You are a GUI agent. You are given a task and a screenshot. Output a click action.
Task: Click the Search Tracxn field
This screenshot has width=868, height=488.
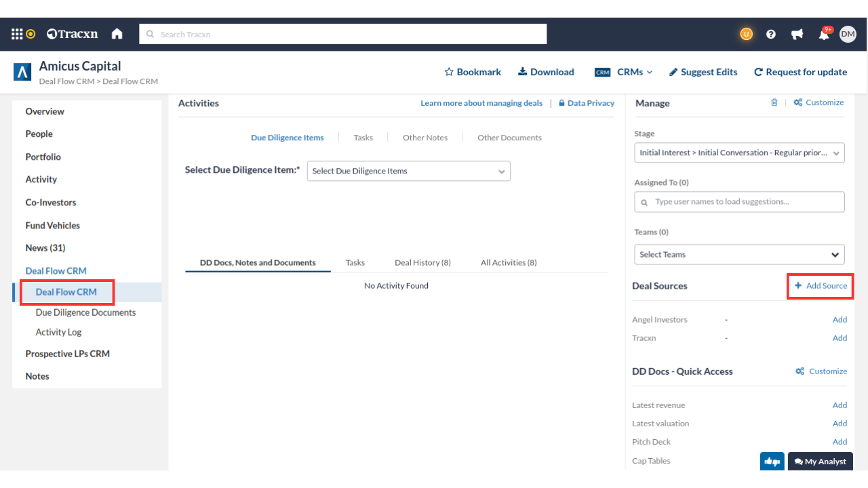coord(342,34)
